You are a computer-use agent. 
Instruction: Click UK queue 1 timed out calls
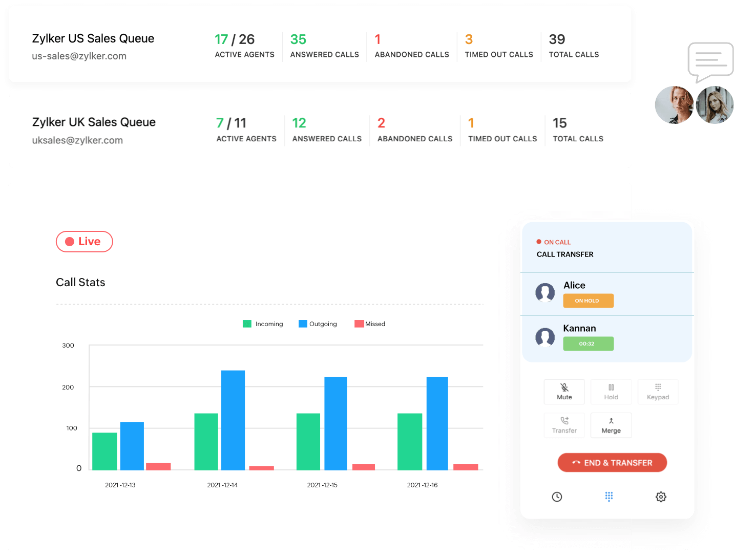pyautogui.click(x=502, y=130)
